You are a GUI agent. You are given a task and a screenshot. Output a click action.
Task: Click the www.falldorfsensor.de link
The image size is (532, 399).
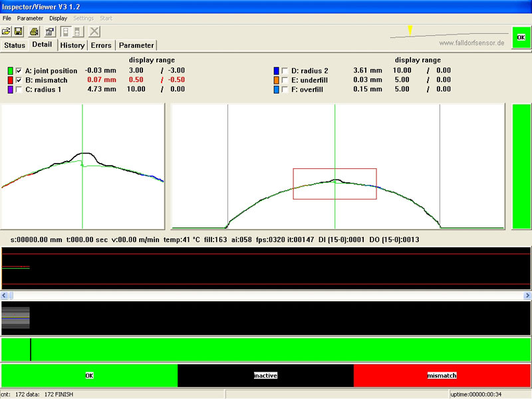(x=471, y=43)
